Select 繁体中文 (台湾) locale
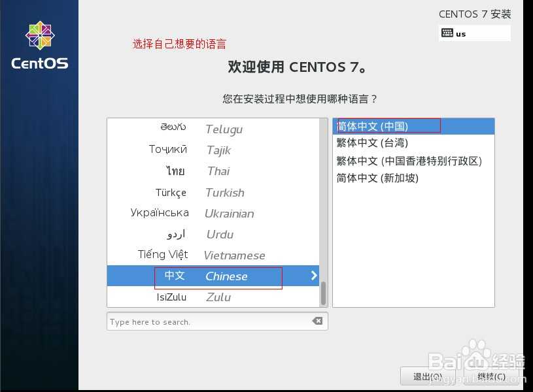533x392 pixels. click(413, 143)
